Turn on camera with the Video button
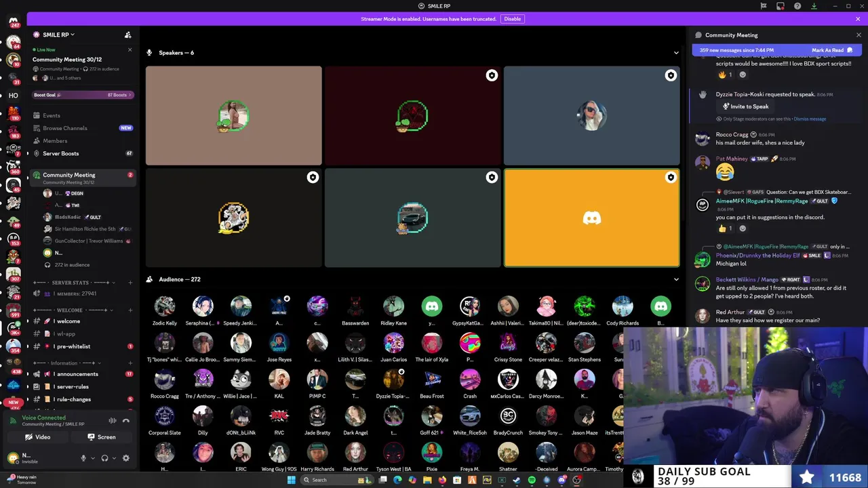 pos(37,437)
